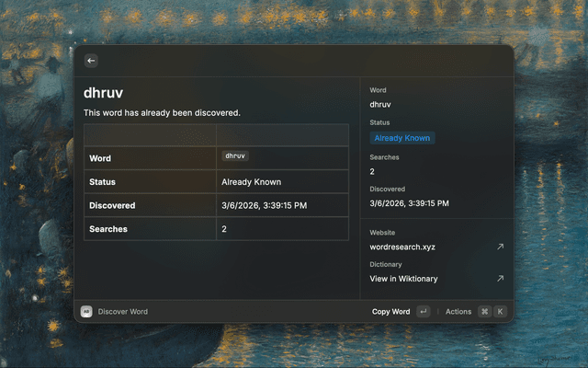
Task: Click the K key icon in the footer
Action: click(x=501, y=312)
